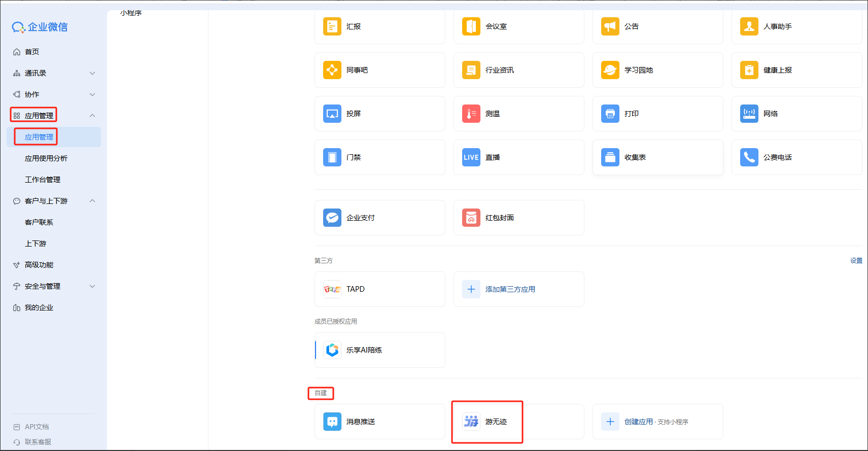Viewport: 868px width, 451px height.
Task: Collapse the 客户与上下游 section chevron
Action: (x=92, y=201)
